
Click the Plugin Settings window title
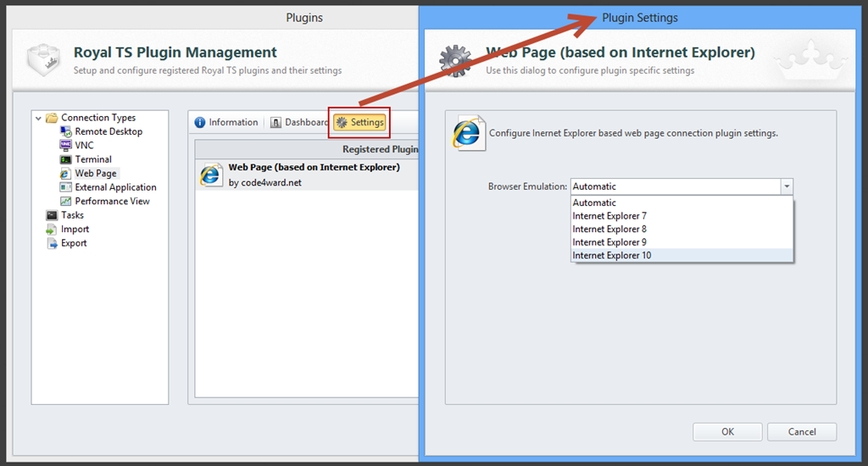pos(640,18)
